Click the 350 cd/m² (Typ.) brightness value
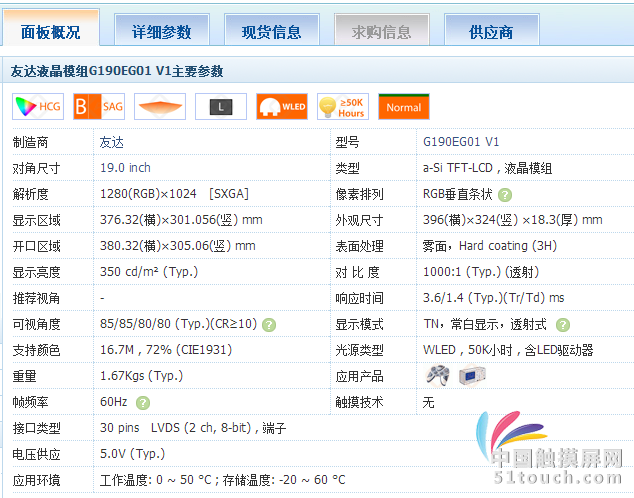Screen dimensions: 634x498 (x=149, y=272)
